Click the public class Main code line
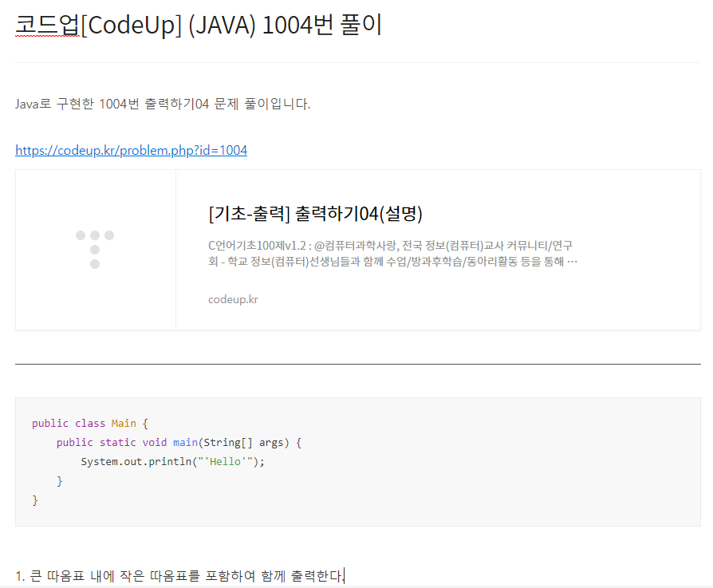 pyautogui.click(x=90, y=424)
